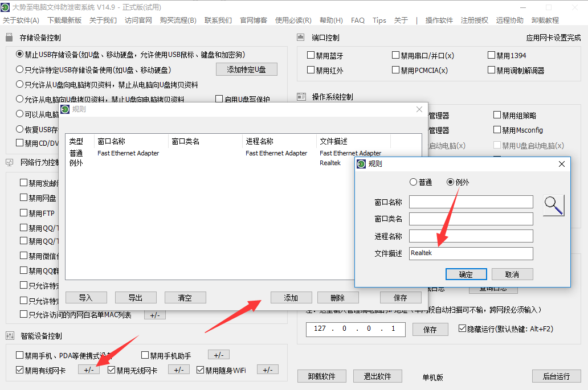588x390 pixels.
Task: Click the 确定 button
Action: (466, 274)
